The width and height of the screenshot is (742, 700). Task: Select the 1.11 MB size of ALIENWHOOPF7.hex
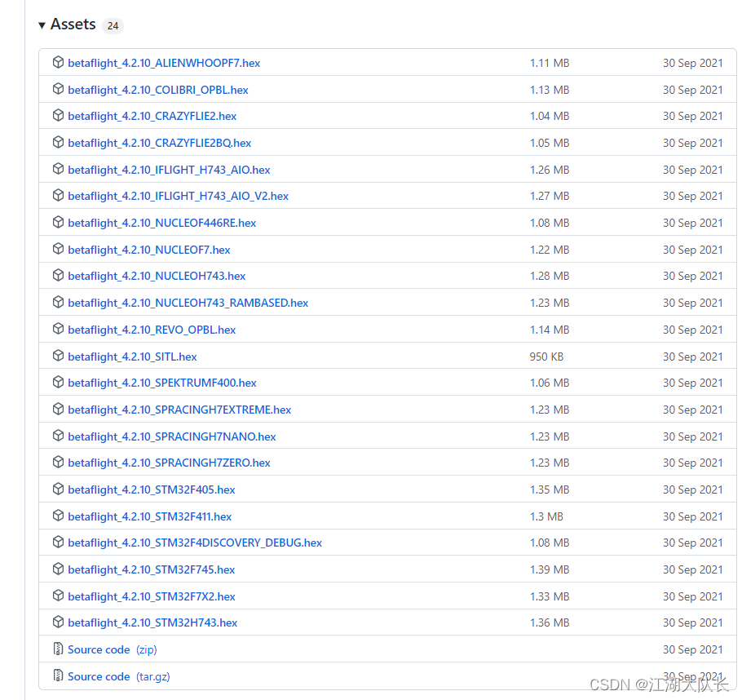550,63
